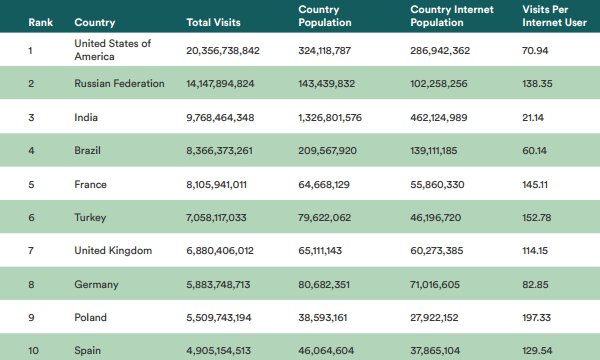Click France's visits per user 145.11
600x360 pixels.
coord(535,185)
